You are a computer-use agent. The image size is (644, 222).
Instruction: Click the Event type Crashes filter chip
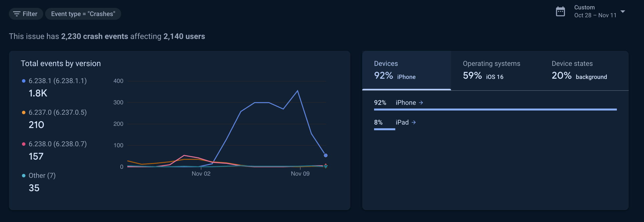click(x=83, y=14)
